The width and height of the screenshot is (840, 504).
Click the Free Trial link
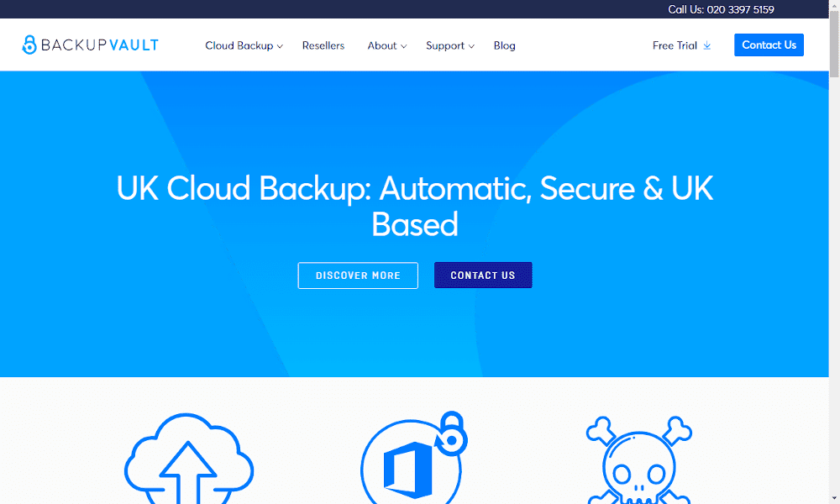click(675, 45)
